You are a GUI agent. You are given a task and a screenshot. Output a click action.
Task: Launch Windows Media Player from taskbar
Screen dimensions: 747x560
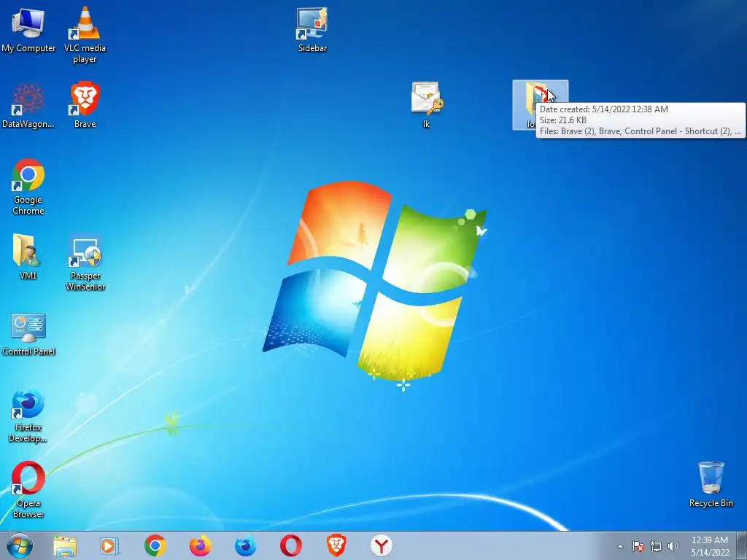[x=109, y=545]
